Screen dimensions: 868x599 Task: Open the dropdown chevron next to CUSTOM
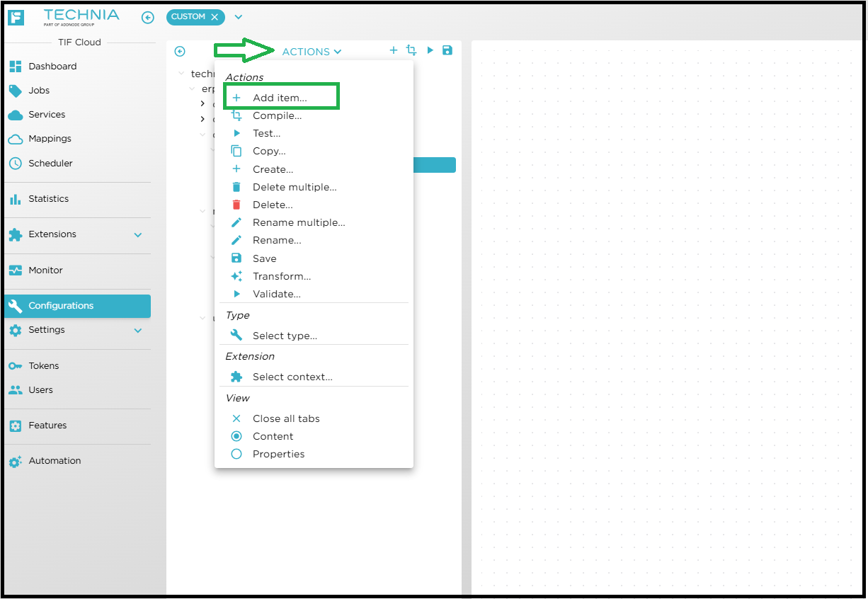(x=238, y=17)
